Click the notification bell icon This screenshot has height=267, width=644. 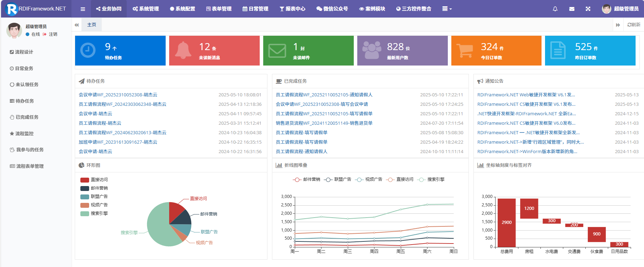[555, 9]
